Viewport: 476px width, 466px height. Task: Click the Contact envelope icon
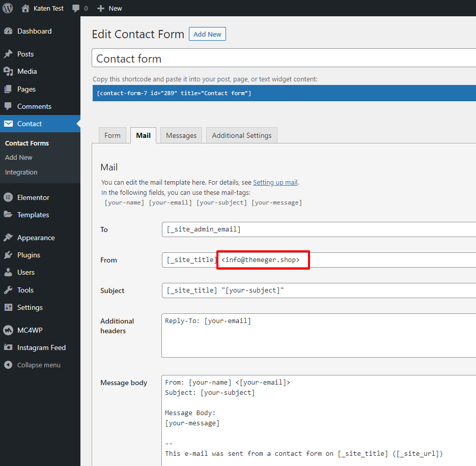(x=8, y=124)
